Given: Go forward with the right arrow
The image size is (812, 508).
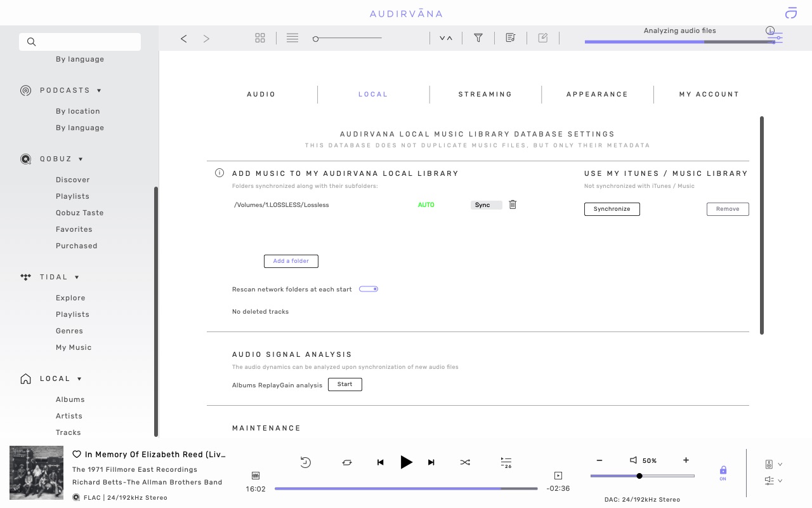Looking at the screenshot, I should [x=206, y=39].
